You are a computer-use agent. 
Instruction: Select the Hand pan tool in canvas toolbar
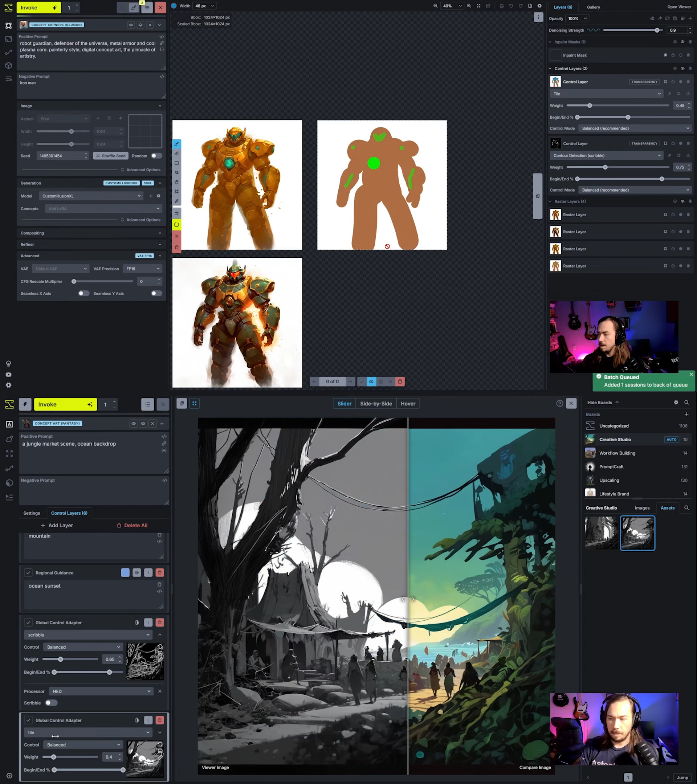pos(176,182)
